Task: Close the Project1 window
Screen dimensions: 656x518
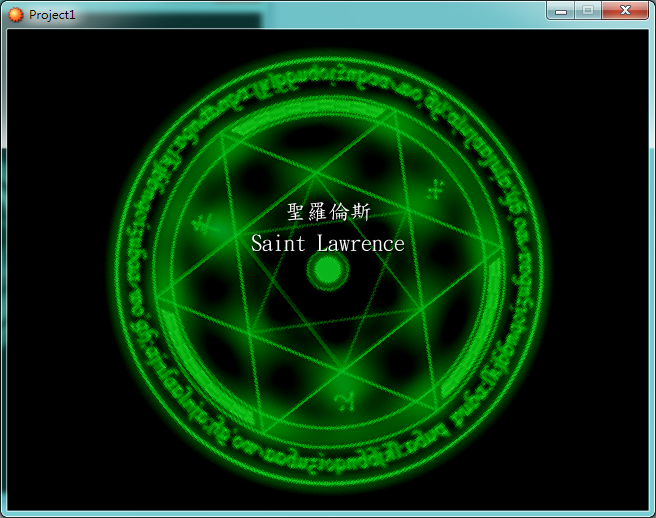Action: tap(625, 10)
